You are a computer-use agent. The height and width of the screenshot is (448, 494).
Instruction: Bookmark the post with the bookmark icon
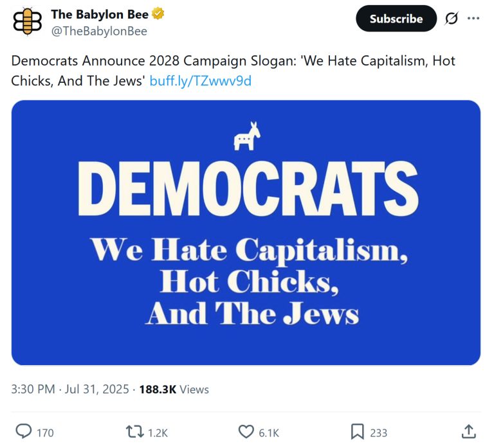coord(358,432)
